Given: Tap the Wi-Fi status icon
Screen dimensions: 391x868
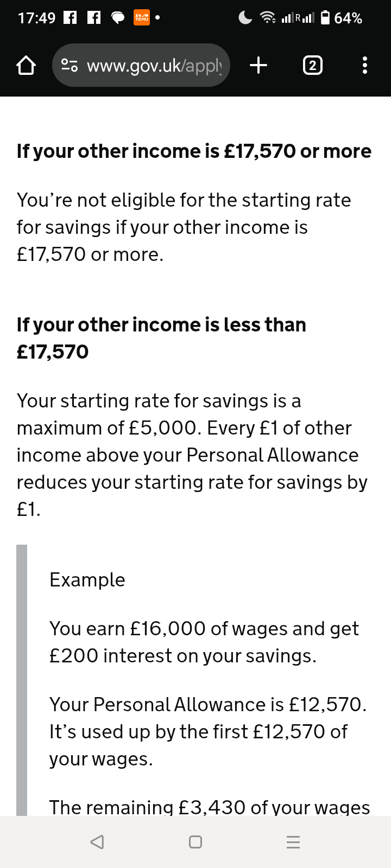Looking at the screenshot, I should pyautogui.click(x=268, y=18).
